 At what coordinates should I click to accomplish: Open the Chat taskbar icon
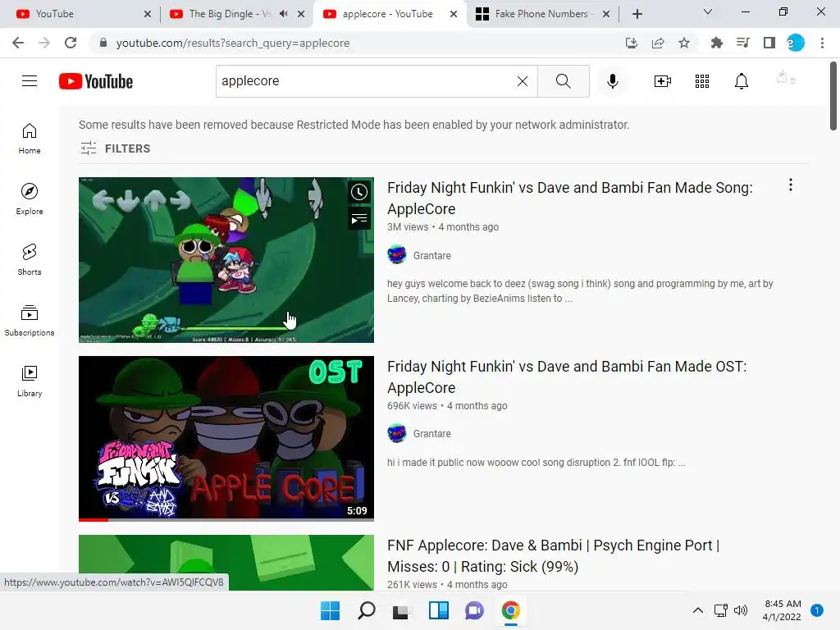click(x=475, y=610)
